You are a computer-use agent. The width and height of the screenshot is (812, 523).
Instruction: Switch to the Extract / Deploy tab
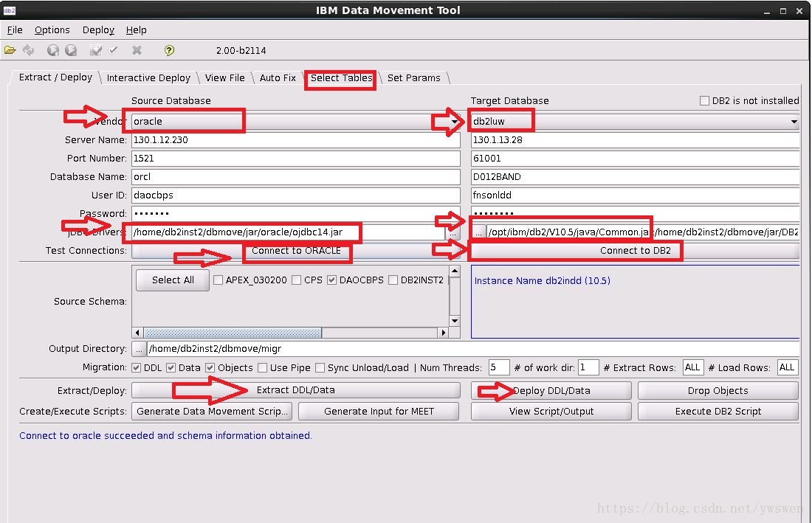[x=55, y=77]
